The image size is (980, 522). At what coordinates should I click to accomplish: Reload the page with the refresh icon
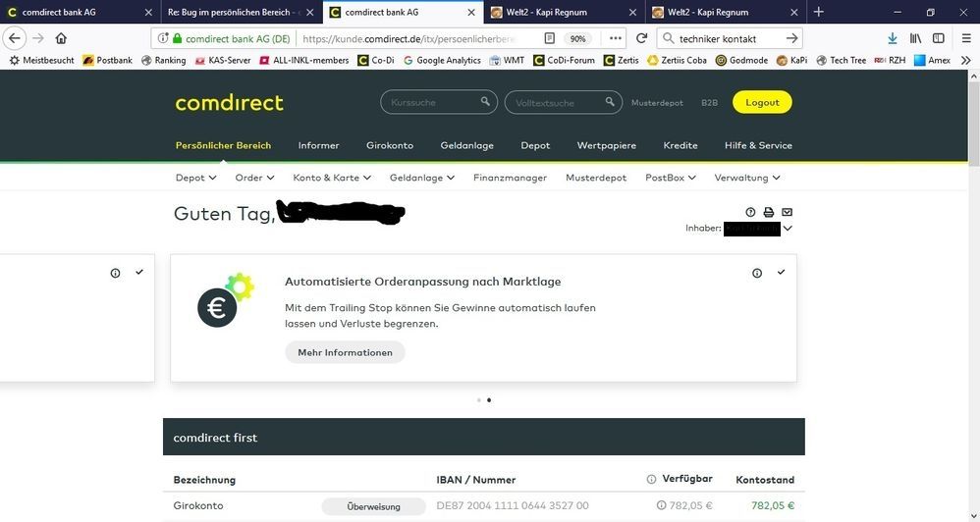tap(641, 38)
